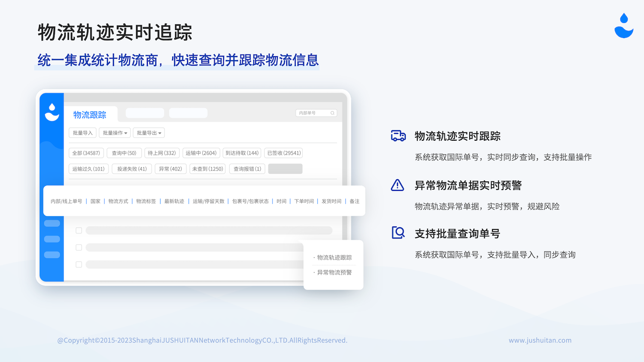Filter by 投递失败 (41)
The width and height of the screenshot is (644, 362).
(132, 169)
